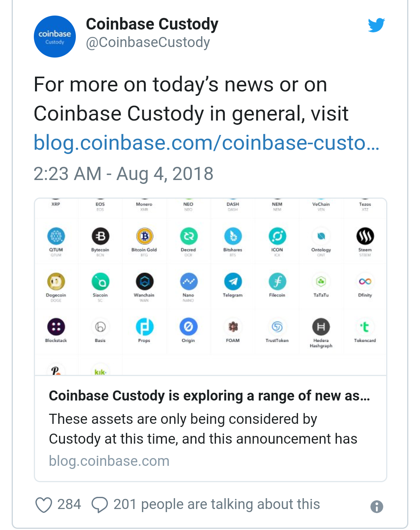Click 201 people are talking about this
This screenshot has width=420, height=530.
click(x=216, y=504)
